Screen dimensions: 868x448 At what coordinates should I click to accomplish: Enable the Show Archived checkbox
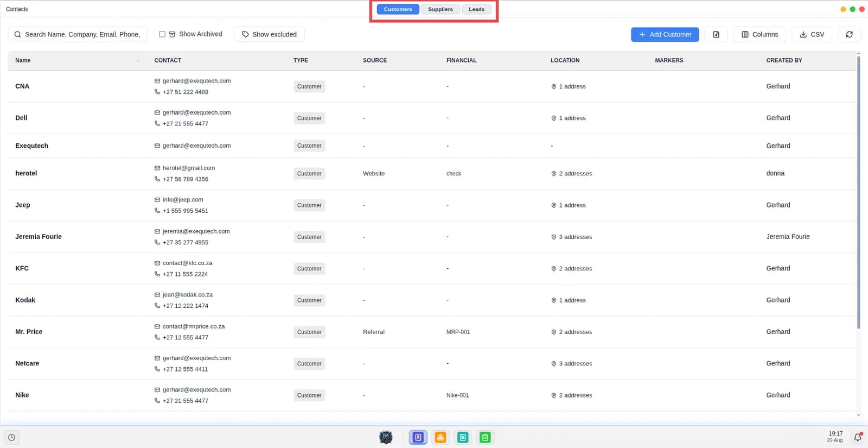(x=162, y=34)
